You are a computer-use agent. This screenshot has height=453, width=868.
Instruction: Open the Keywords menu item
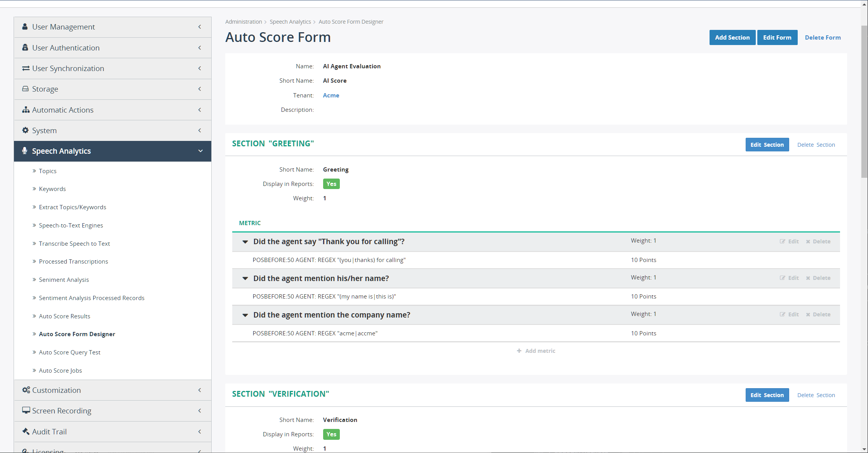point(52,189)
